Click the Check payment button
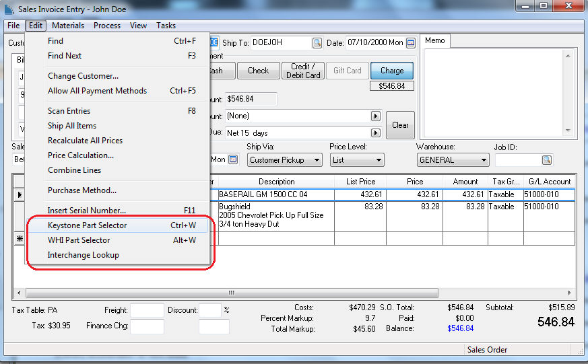The image size is (588, 364). pyautogui.click(x=258, y=71)
